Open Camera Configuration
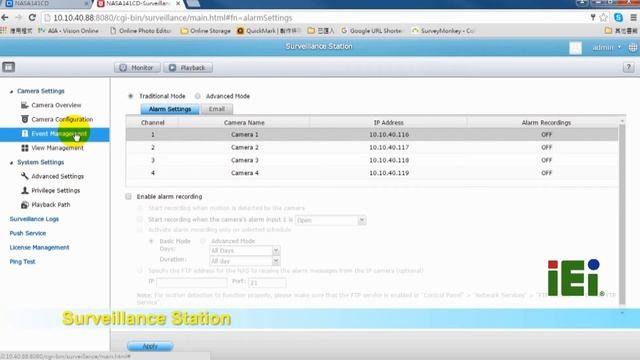This screenshot has height=360, width=640. (62, 120)
